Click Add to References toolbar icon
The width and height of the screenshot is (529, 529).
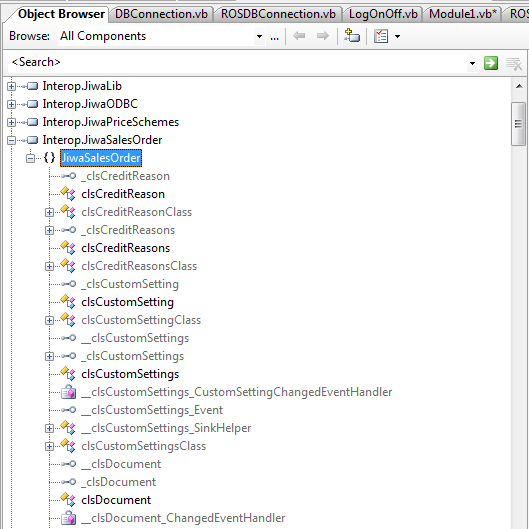[352, 36]
